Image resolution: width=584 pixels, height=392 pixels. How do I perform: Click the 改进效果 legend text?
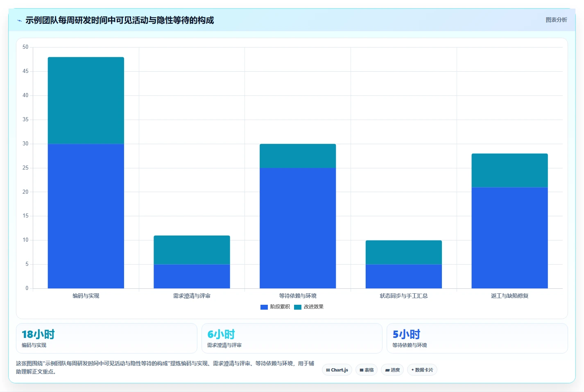pos(314,307)
